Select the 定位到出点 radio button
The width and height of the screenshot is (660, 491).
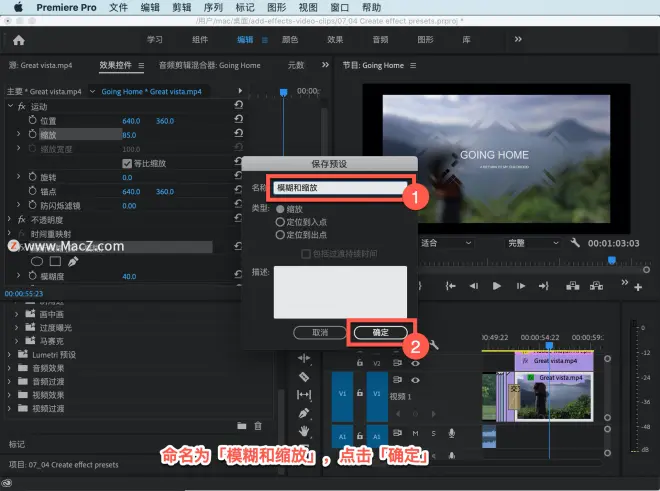pyautogui.click(x=280, y=235)
